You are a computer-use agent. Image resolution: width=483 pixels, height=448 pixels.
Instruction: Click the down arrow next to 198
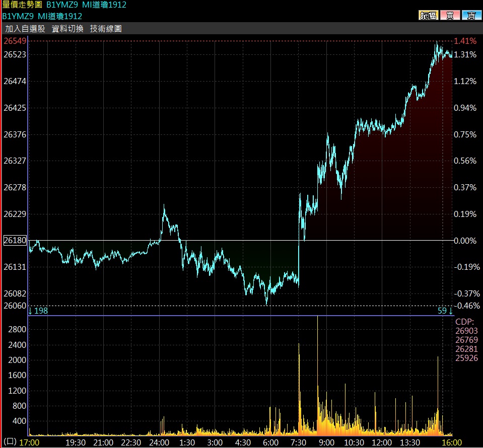pyautogui.click(x=30, y=311)
